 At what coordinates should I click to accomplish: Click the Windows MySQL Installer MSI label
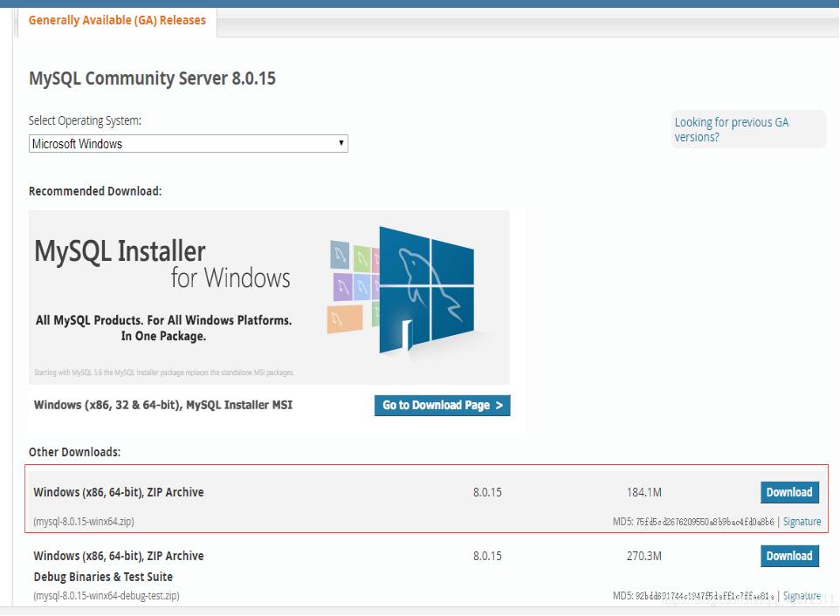[x=163, y=405]
